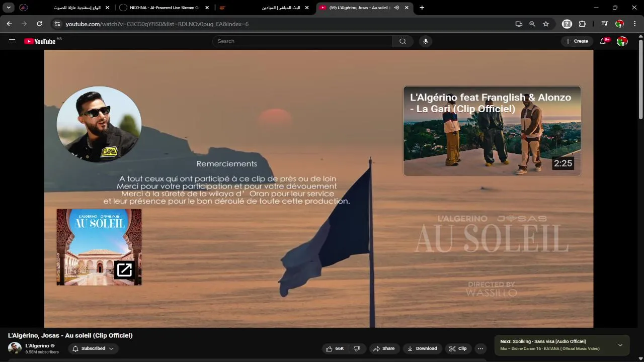This screenshot has height=362, width=644.
Task: Close the الواح إسفنجية tab
Action: pyautogui.click(x=107, y=8)
